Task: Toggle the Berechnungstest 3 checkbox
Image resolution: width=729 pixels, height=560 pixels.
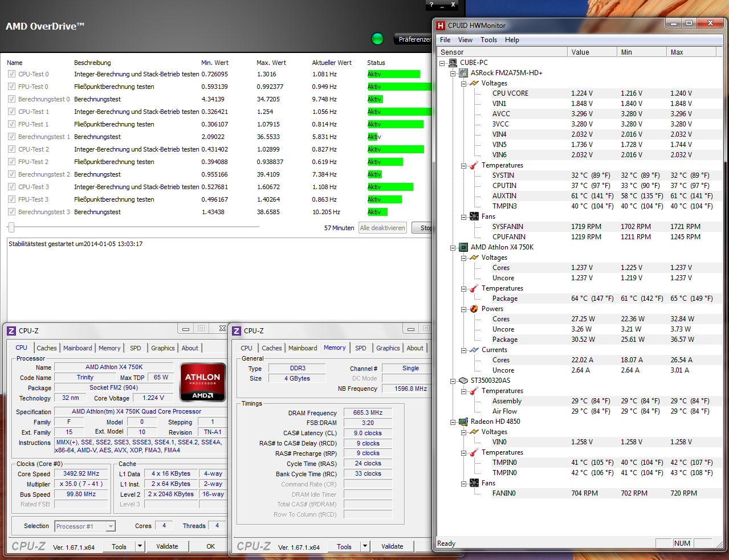Action: coord(11,212)
